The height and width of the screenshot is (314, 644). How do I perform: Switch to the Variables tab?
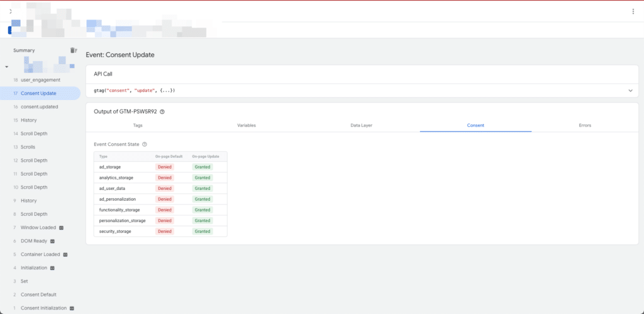pos(247,125)
